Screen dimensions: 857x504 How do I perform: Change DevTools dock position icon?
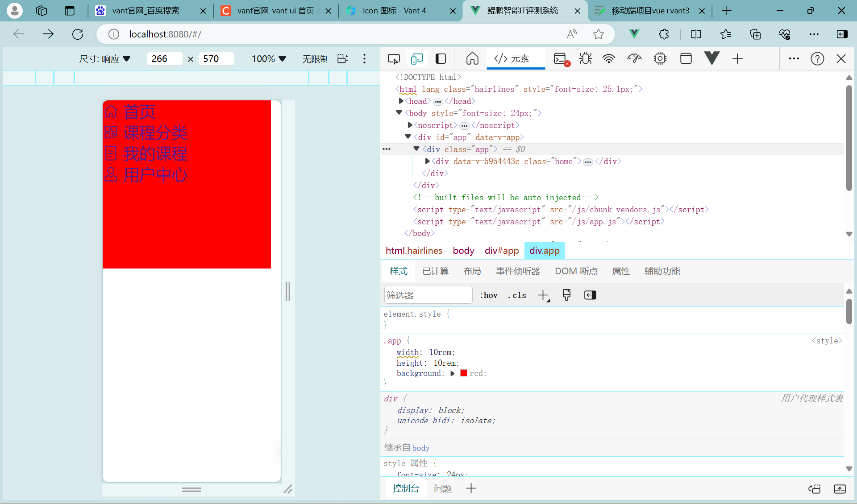pos(441,58)
